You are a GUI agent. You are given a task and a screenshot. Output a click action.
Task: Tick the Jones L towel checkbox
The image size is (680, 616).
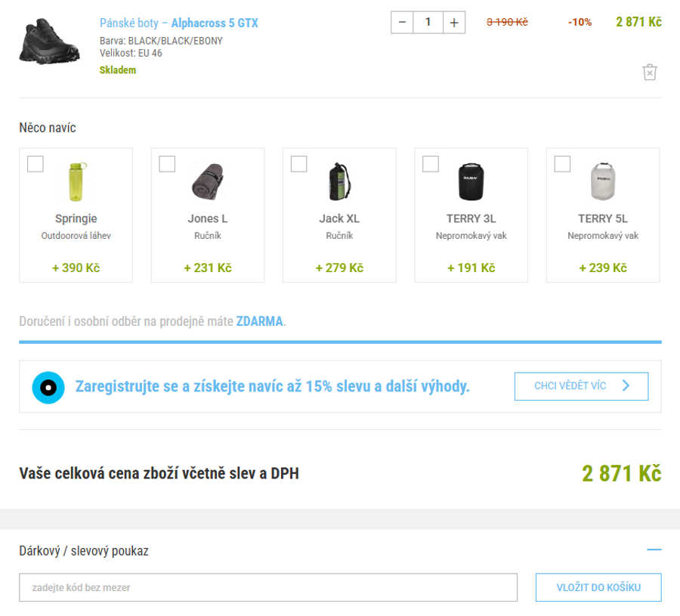pyautogui.click(x=167, y=164)
